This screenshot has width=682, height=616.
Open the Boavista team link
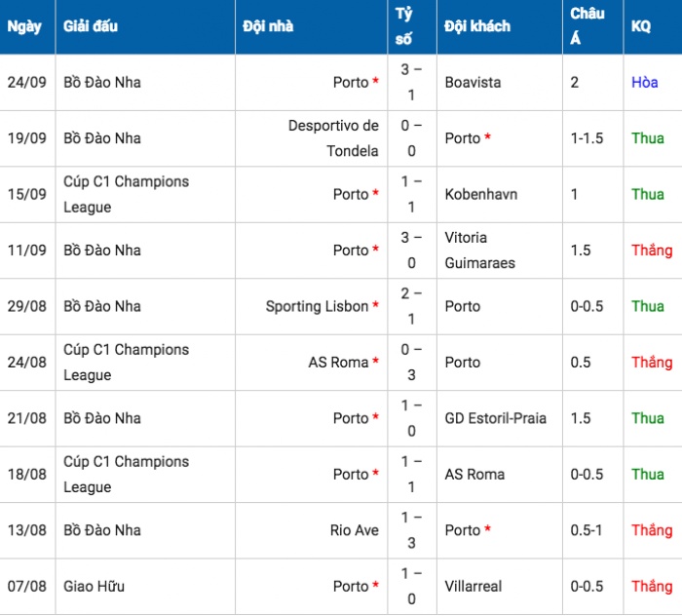point(473,83)
